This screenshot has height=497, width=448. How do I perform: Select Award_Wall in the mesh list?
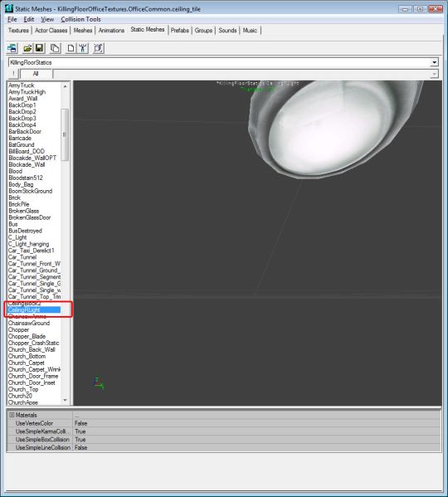point(22,99)
